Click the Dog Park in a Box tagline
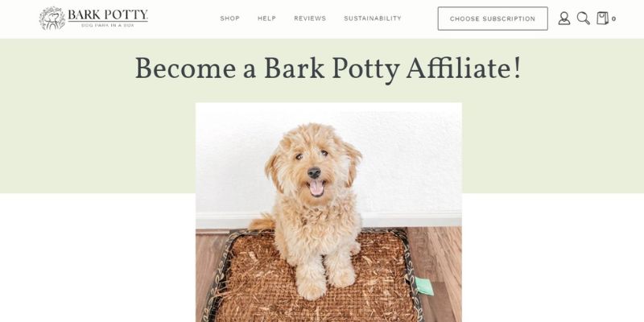The height and width of the screenshot is (322, 644). point(108,26)
